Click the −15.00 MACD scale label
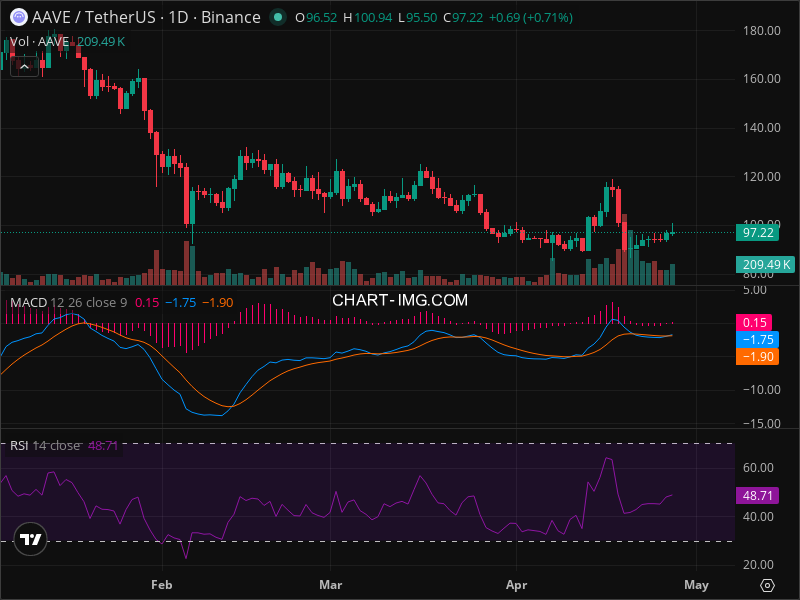This screenshot has width=800, height=600. pos(761,423)
